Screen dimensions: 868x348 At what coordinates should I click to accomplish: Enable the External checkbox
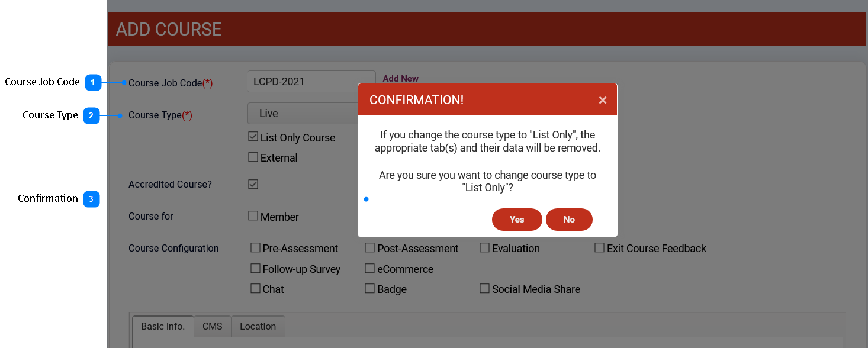coord(253,157)
